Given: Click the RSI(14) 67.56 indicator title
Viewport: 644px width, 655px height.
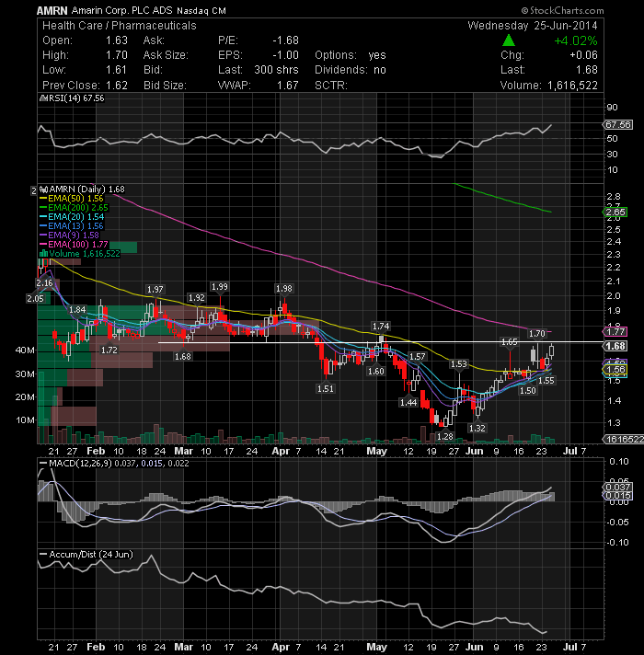Looking at the screenshot, I should coord(76,98).
